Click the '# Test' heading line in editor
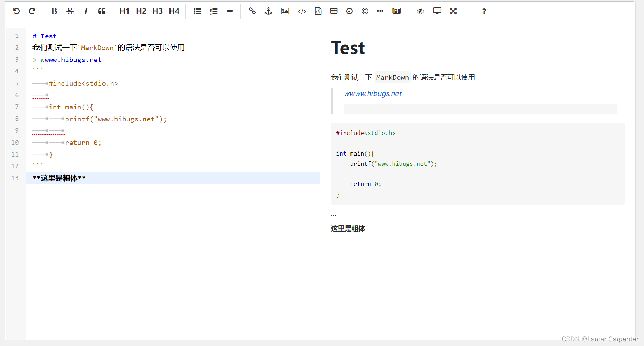Screen dimensions: 644x346 coord(44,36)
